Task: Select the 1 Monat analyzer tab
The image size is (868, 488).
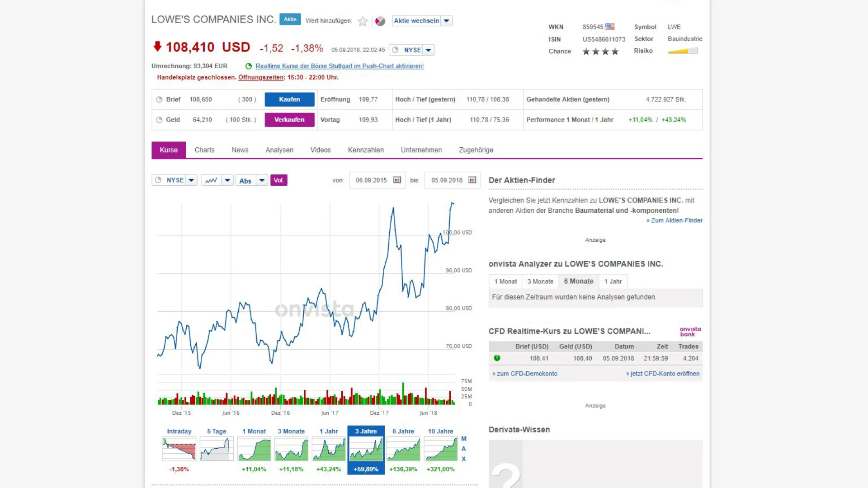Action: coord(505,282)
